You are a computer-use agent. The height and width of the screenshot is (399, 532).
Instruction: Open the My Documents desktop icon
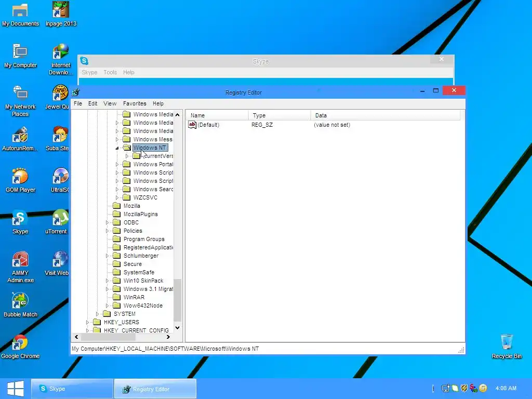pos(20,14)
